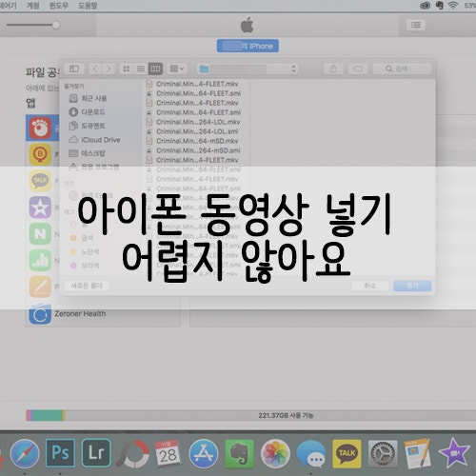Select iMovie star app in apps list

pos(40,208)
